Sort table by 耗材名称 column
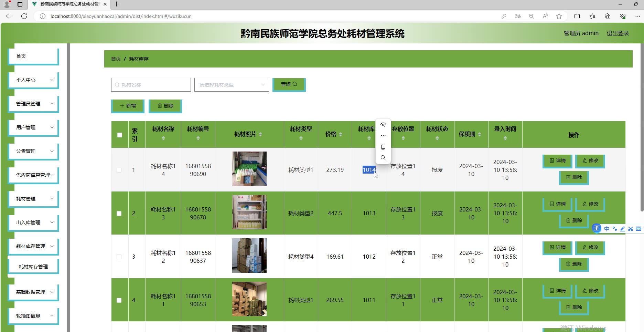This screenshot has width=644, height=332. 163,138
